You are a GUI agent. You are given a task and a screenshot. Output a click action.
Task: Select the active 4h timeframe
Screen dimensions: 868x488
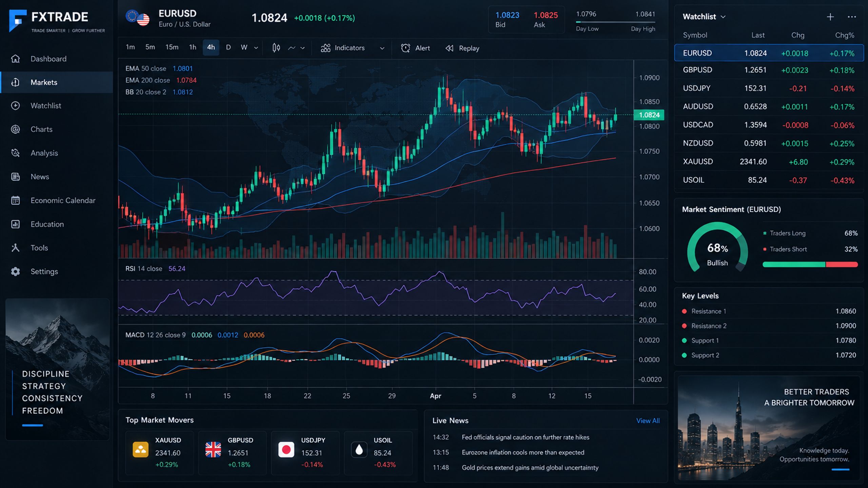[211, 47]
